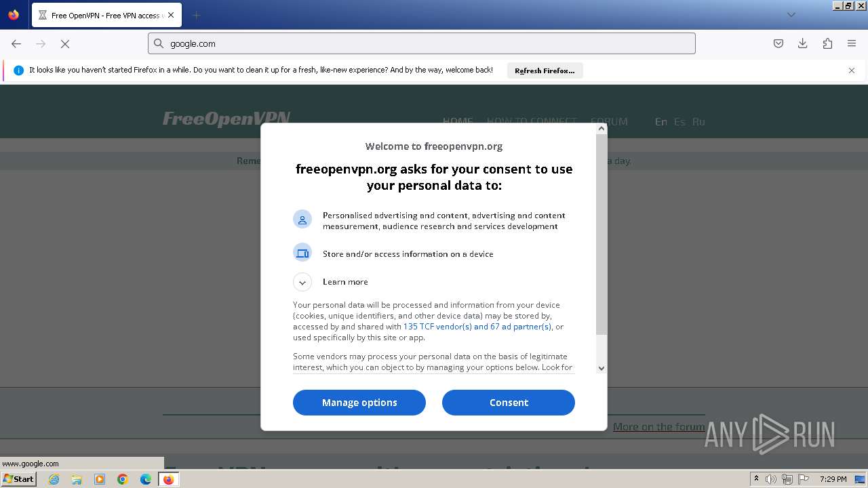The image size is (868, 488).
Task: Select the Firefox taskbar button
Action: pyautogui.click(x=168, y=479)
